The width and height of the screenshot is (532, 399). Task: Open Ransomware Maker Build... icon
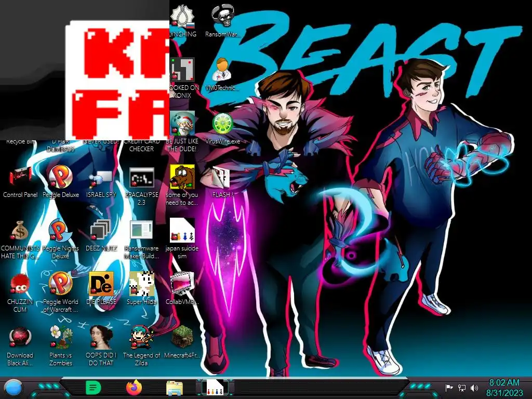(x=141, y=230)
